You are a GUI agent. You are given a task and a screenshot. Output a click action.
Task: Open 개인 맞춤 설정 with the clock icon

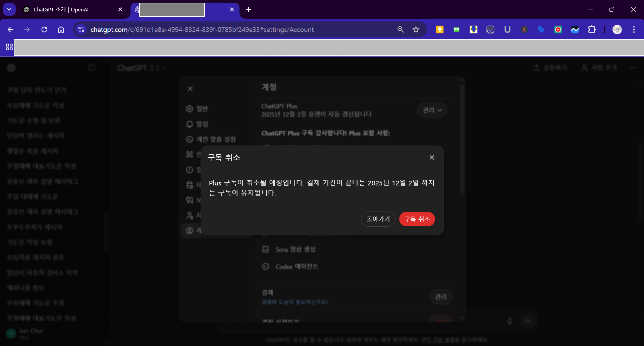tap(189, 139)
